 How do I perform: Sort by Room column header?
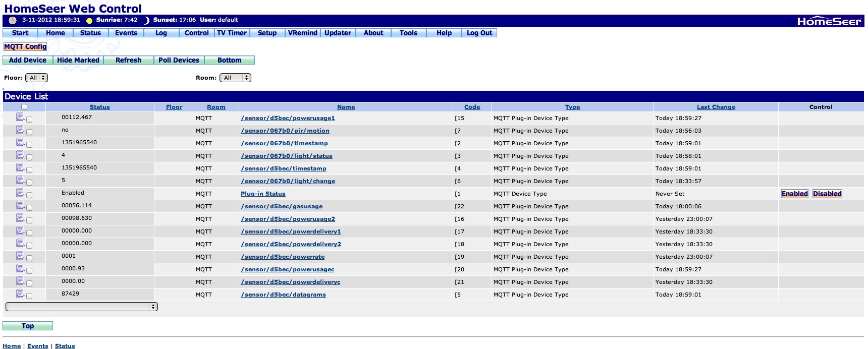[216, 107]
